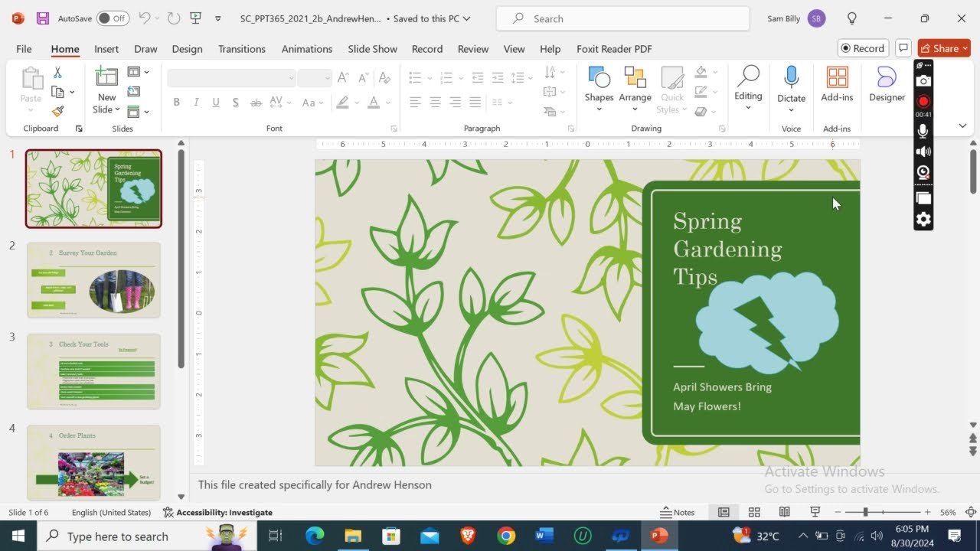
Task: Click the Cut scissors icon
Action: (x=57, y=73)
